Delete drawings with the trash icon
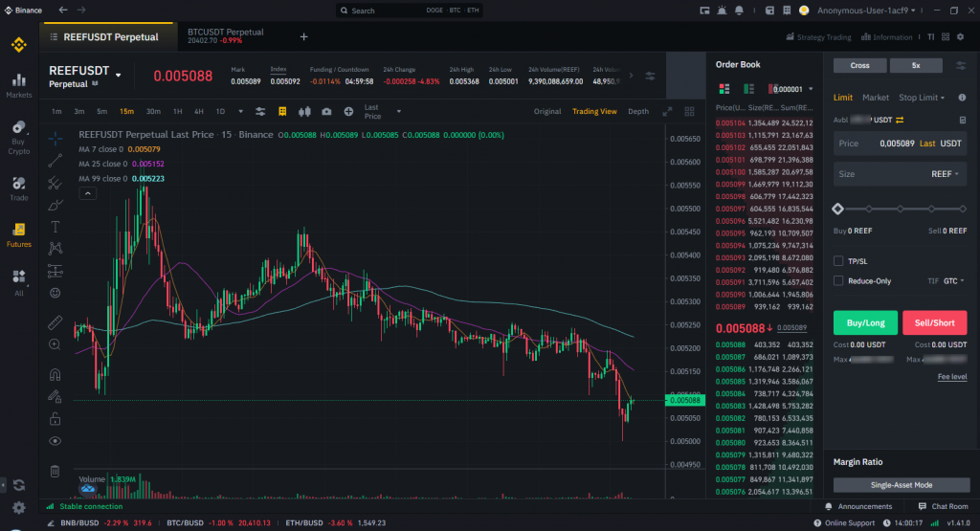Viewport: 980px width, 531px height. (x=55, y=471)
